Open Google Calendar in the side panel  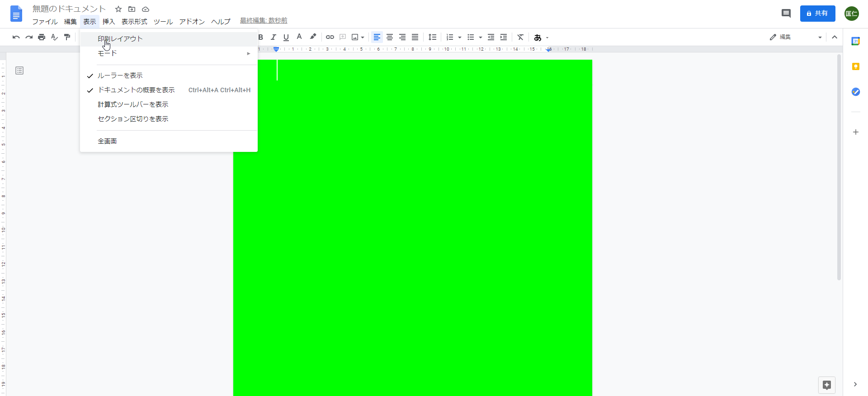(855, 41)
